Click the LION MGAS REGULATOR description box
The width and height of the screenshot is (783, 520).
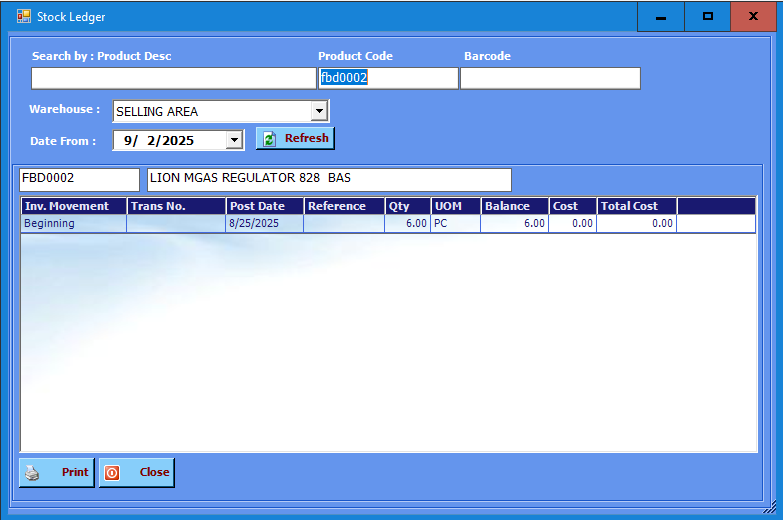point(329,179)
